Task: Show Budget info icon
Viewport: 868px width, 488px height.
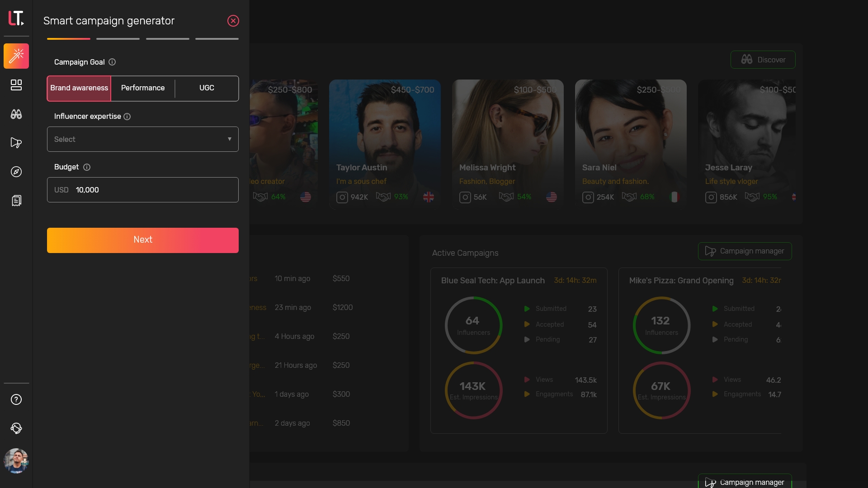Action: coord(87,167)
